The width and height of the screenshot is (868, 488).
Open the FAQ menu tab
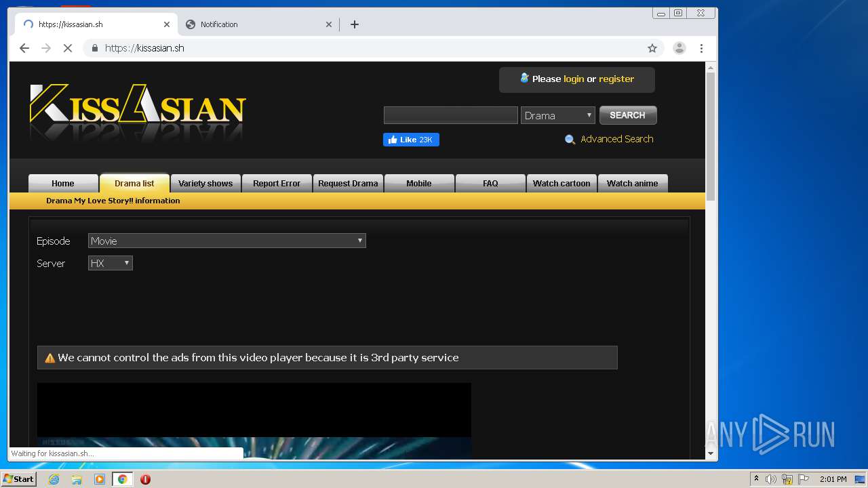click(490, 184)
